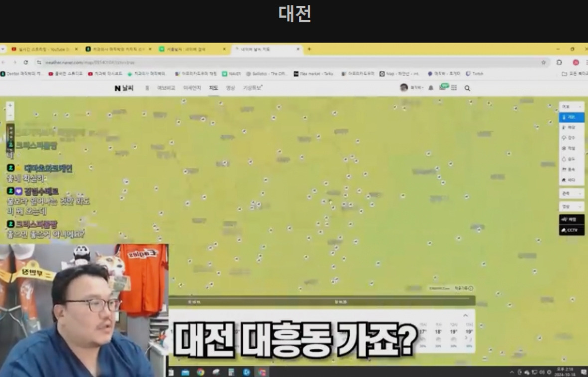Image resolution: width=588 pixels, height=377 pixels.
Task: Toggle the typhoon black button above CCTV
Action: click(x=571, y=219)
